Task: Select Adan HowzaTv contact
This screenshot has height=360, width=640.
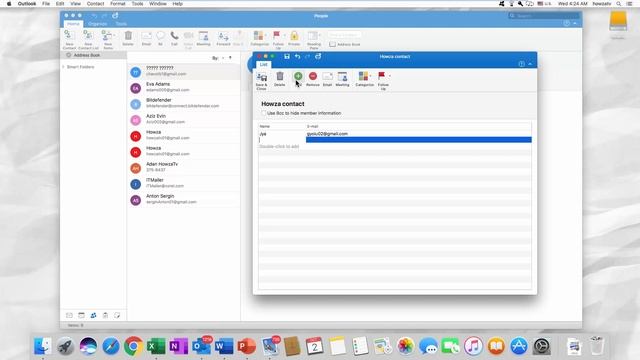Action: [x=184, y=167]
